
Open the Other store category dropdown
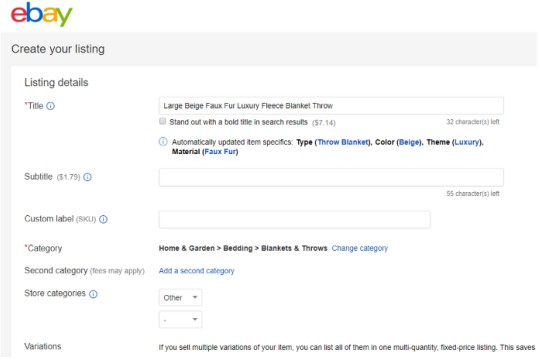[x=180, y=298]
